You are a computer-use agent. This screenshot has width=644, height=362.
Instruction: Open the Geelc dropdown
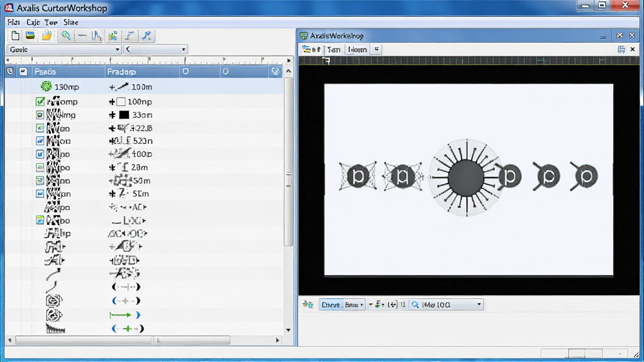coord(64,49)
